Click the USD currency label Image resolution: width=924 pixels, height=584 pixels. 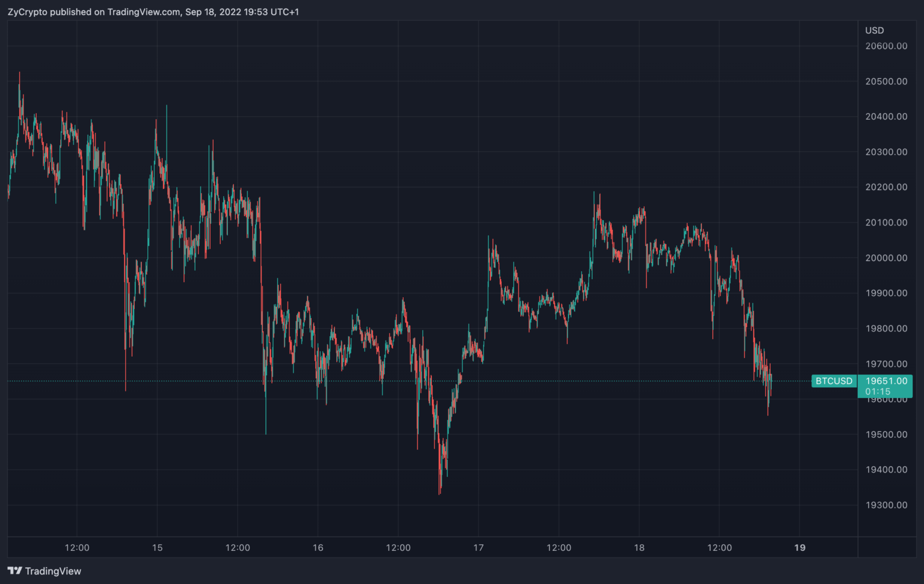click(875, 30)
